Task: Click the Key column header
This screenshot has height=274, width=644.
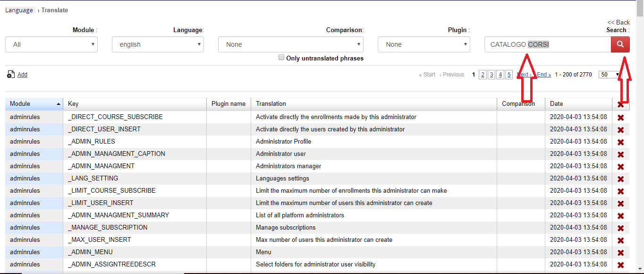Action: coord(73,104)
